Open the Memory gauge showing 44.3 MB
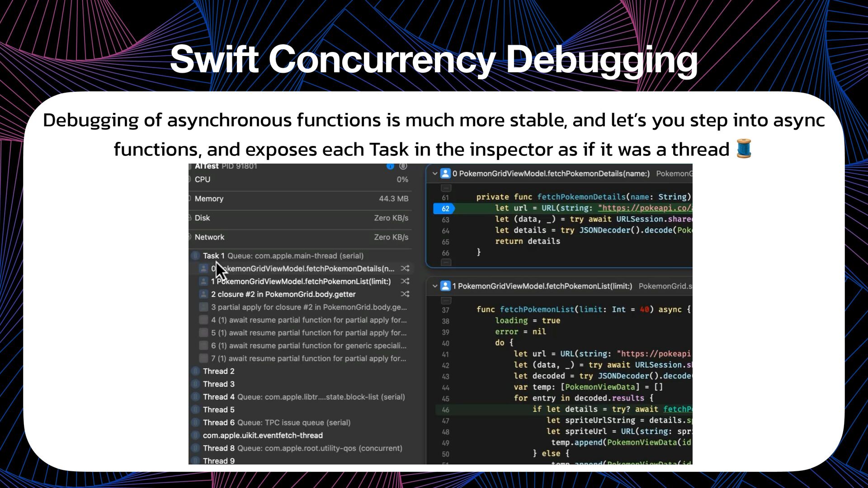The image size is (868, 488). 300,199
